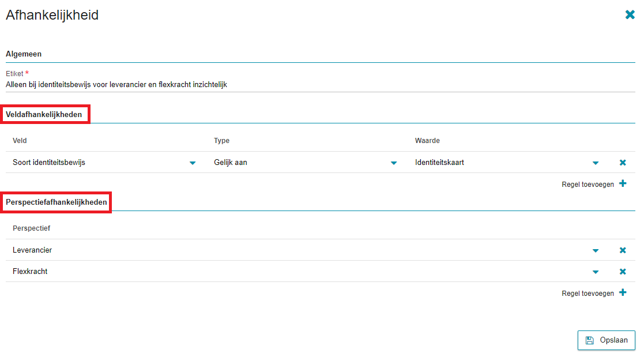
Task: Click the Waarde column header
Action: pos(427,141)
